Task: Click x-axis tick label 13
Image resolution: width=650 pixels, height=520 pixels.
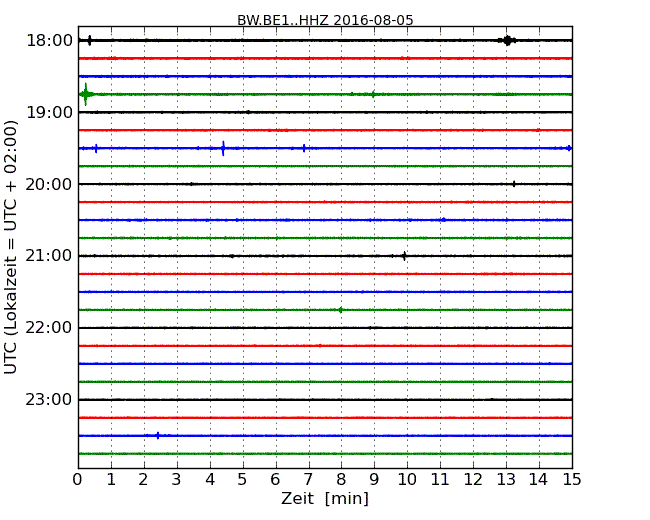Action: tap(506, 479)
